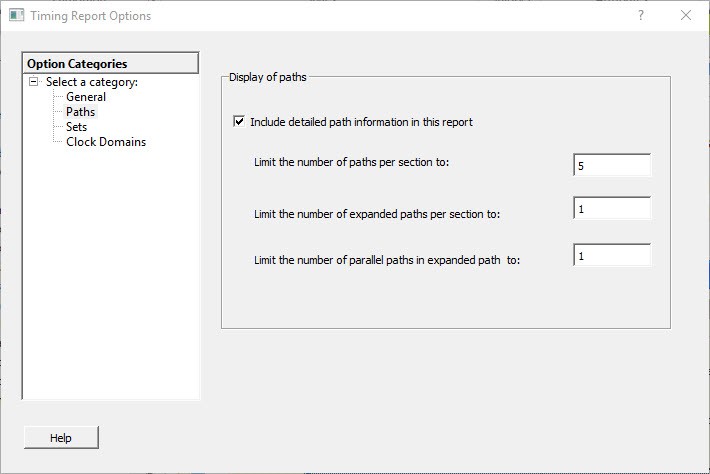Image resolution: width=710 pixels, height=474 pixels.
Task: Click the 'number of paths per section' label
Action: click(x=352, y=162)
